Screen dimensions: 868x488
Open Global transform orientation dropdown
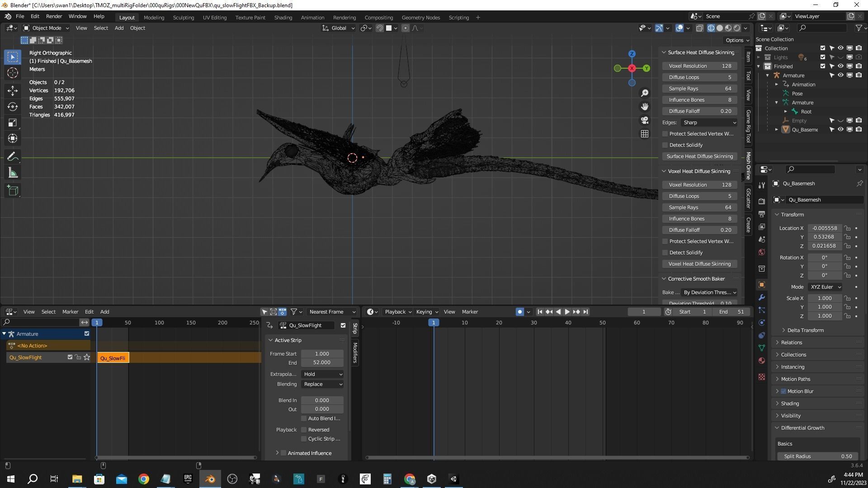339,28
